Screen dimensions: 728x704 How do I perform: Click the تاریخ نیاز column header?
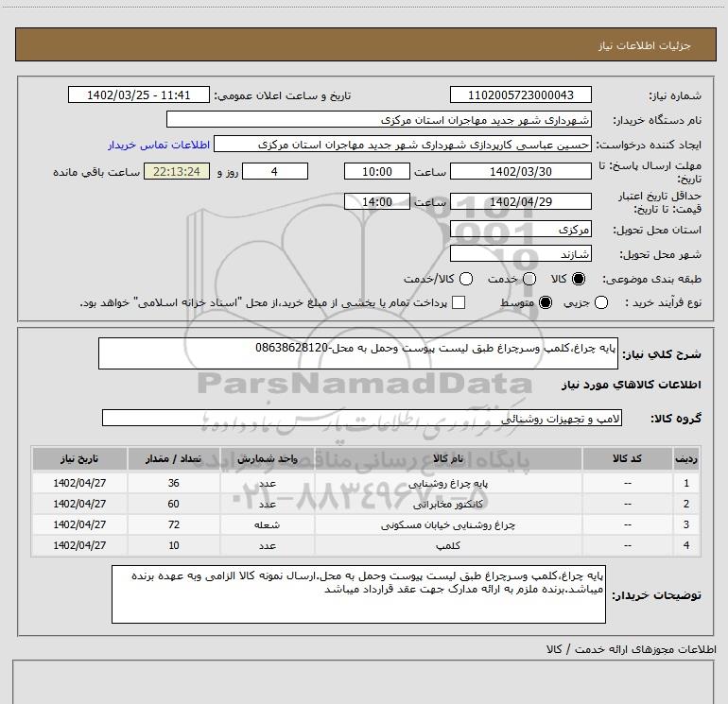(x=79, y=458)
